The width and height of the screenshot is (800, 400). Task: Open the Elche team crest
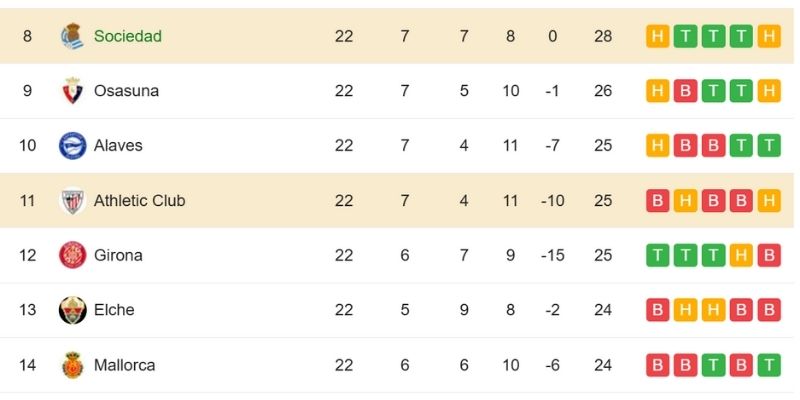click(x=73, y=310)
